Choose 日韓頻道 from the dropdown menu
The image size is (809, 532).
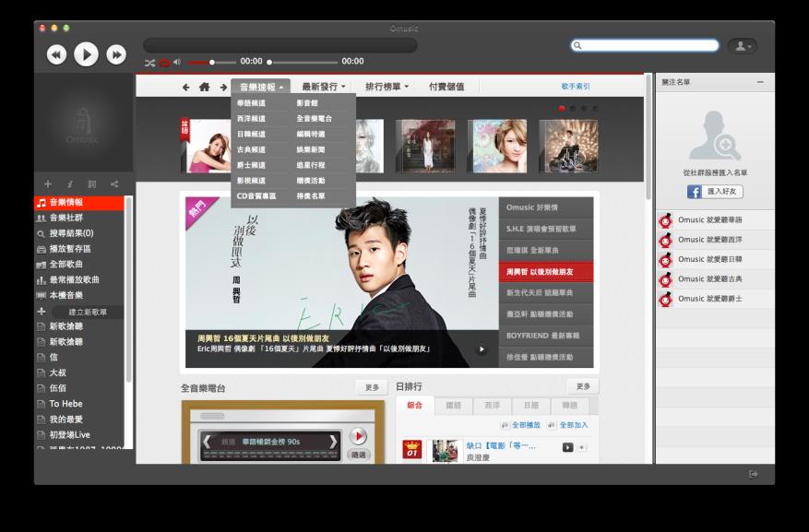tap(251, 134)
